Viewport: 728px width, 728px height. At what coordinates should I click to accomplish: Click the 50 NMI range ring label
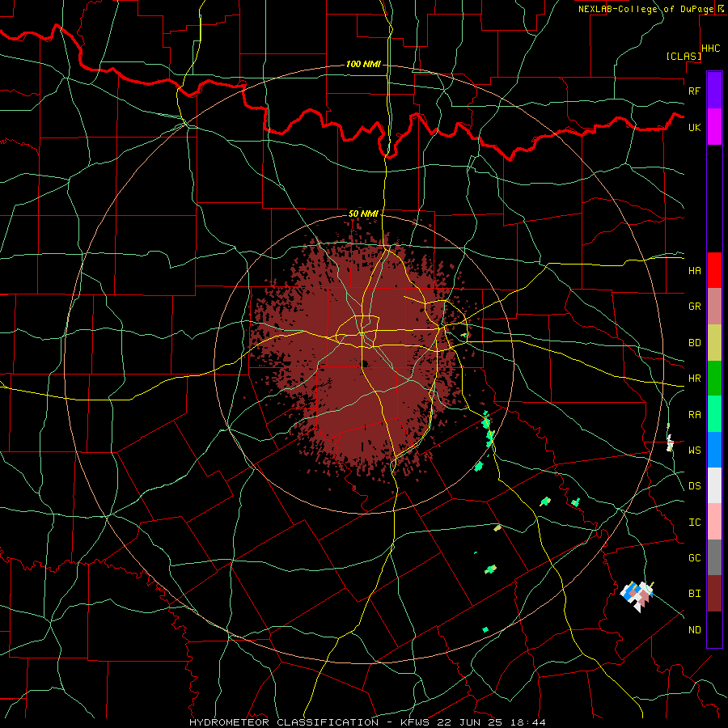tap(363, 214)
